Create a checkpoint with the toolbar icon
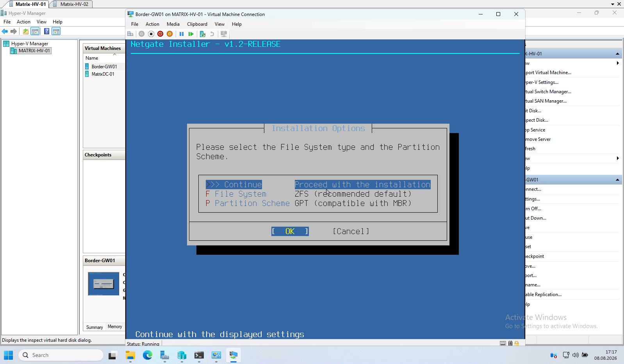 pos(202,34)
